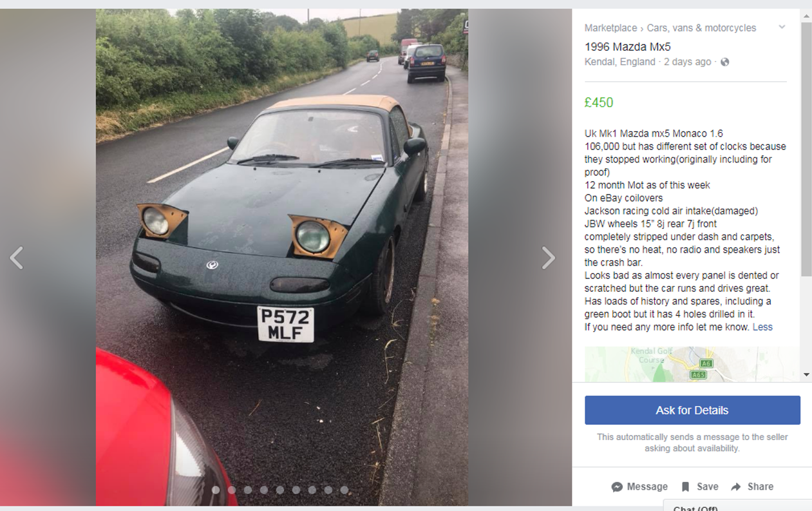The width and height of the screenshot is (812, 511).
Task: Open the listing options chevron dropdown
Action: point(782,27)
